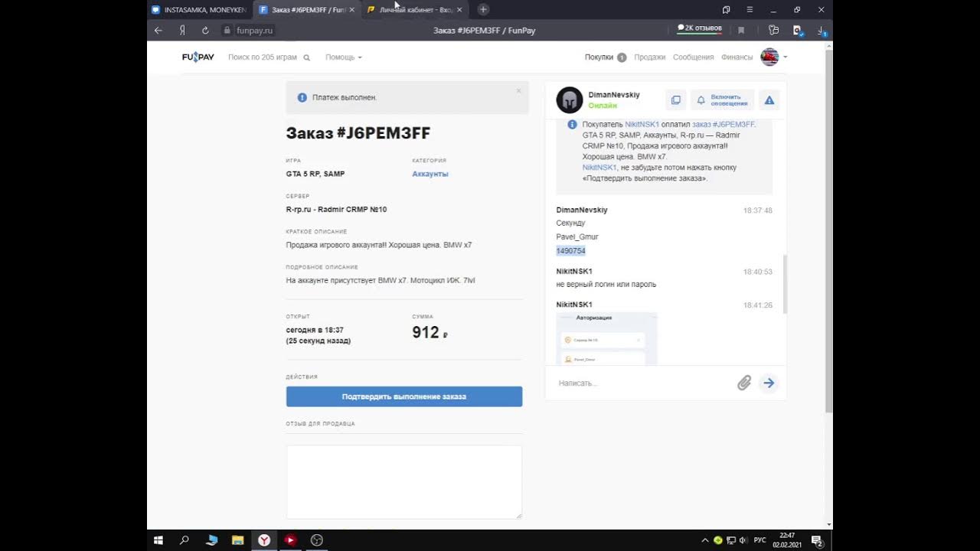Attach a file with the paperclip icon
Screen dimensions: 980x551
point(744,383)
